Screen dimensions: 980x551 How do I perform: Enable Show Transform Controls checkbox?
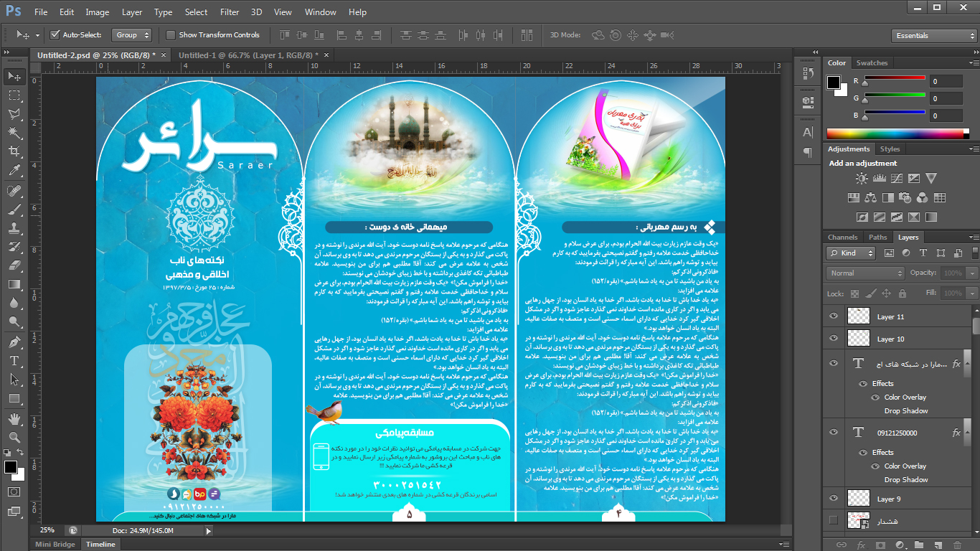(171, 35)
